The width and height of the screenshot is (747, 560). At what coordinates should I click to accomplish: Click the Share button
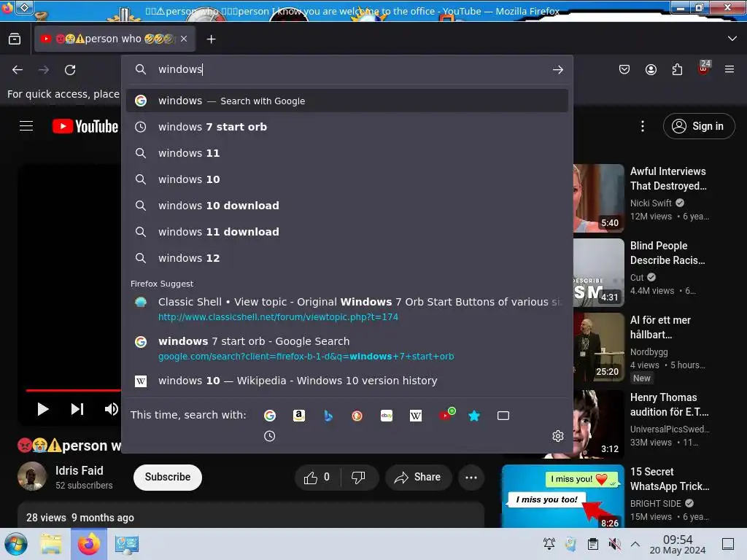tap(418, 477)
